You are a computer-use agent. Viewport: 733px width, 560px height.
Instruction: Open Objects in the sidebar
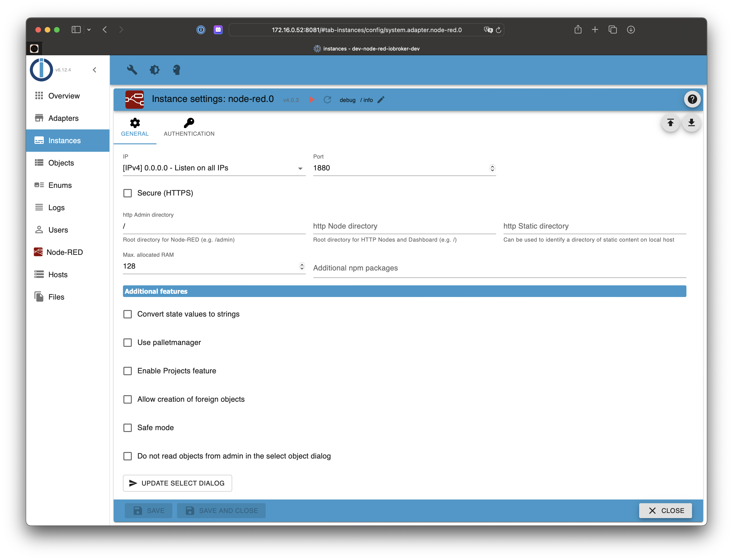(68, 163)
